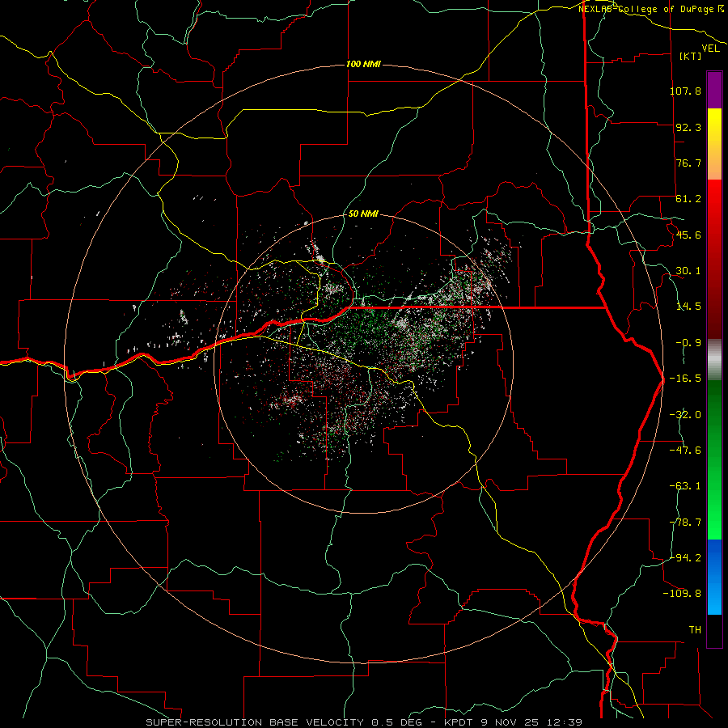728x728 pixels.
Task: Click the 30.1 value on velocity scale
Action: (688, 271)
